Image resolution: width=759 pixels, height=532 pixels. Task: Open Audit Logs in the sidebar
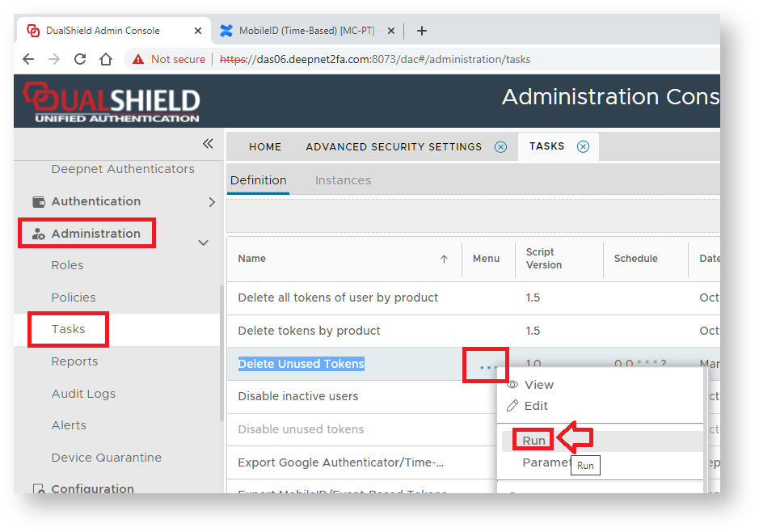click(x=83, y=394)
